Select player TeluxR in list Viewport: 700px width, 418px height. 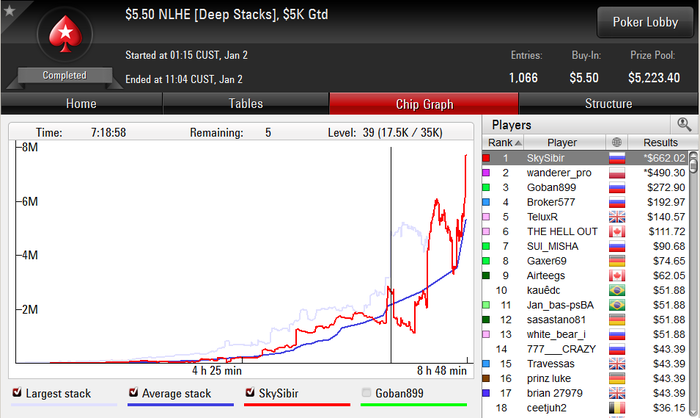[585, 217]
